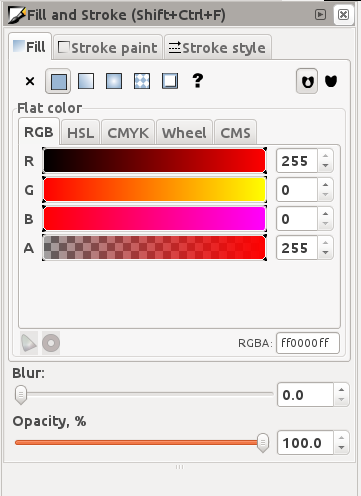Click the Unset paint question mark icon
This screenshot has width=361, height=496.
tap(198, 81)
